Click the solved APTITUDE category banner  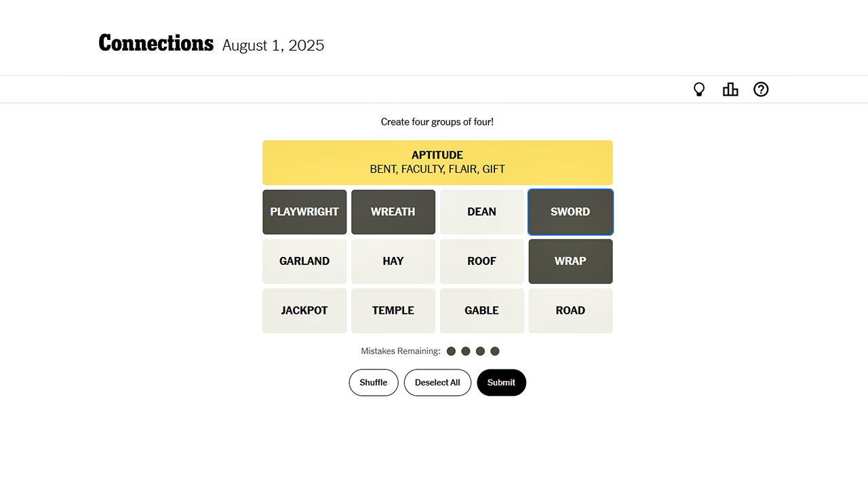(437, 162)
